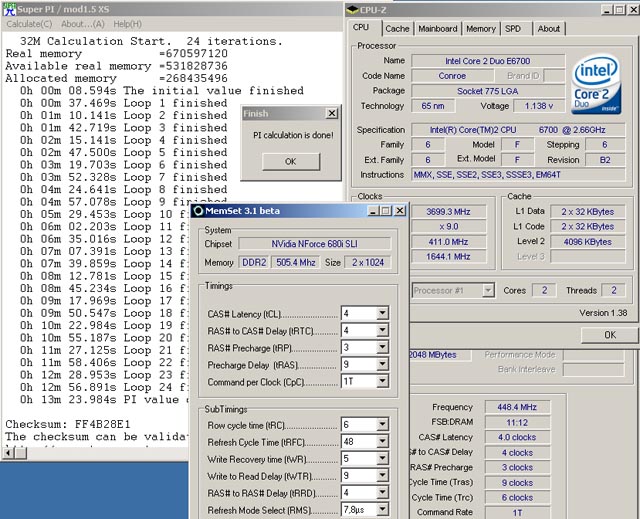Click the Name field Intel Core 2 Duo E6700
The width and height of the screenshot is (640, 519).
(x=488, y=61)
